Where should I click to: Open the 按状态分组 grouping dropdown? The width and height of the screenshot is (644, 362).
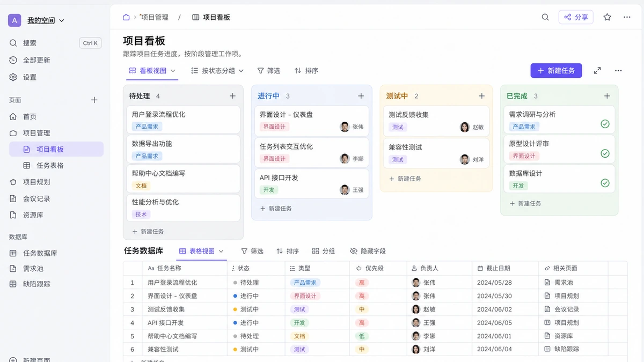217,71
